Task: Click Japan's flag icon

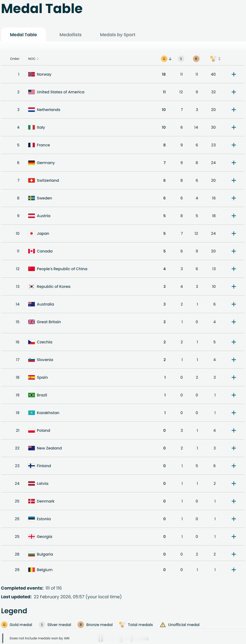Action: click(32, 233)
